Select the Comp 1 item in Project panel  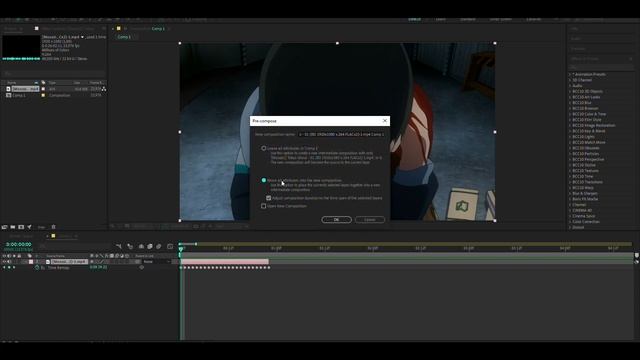coord(18,95)
